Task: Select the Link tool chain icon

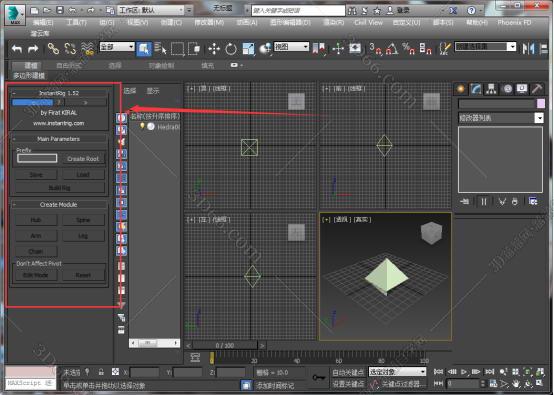Action: click(53, 48)
